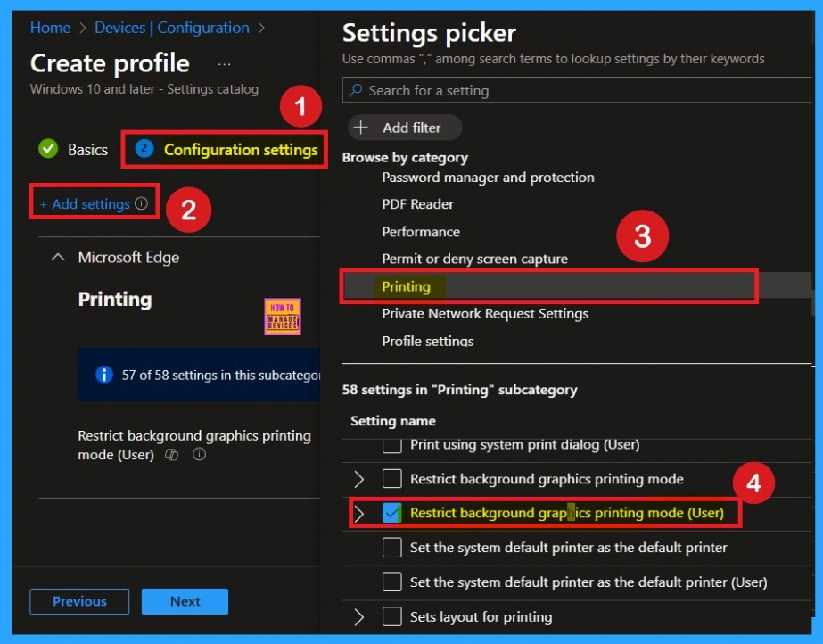Check Set system default printer as default (User)

point(392,582)
